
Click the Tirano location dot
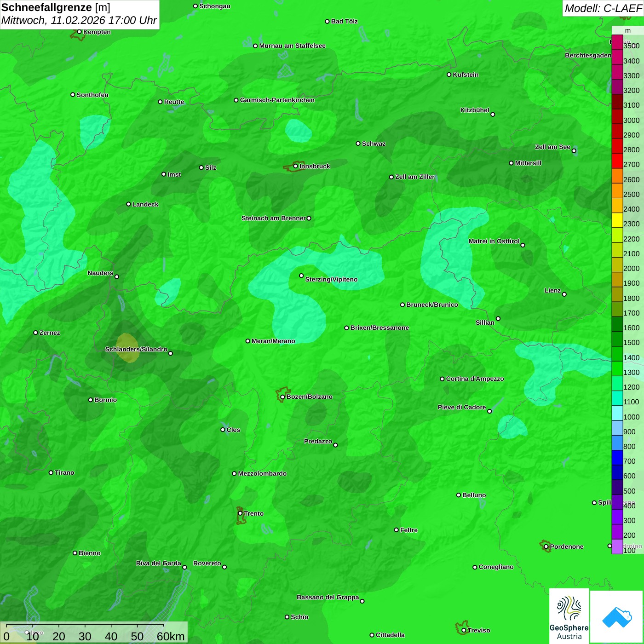51,472
